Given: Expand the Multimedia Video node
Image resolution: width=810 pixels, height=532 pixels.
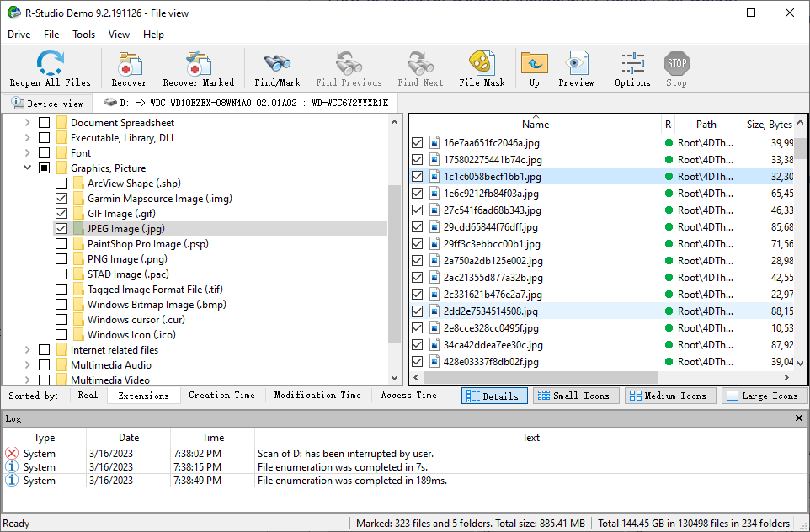Looking at the screenshot, I should click(x=28, y=380).
